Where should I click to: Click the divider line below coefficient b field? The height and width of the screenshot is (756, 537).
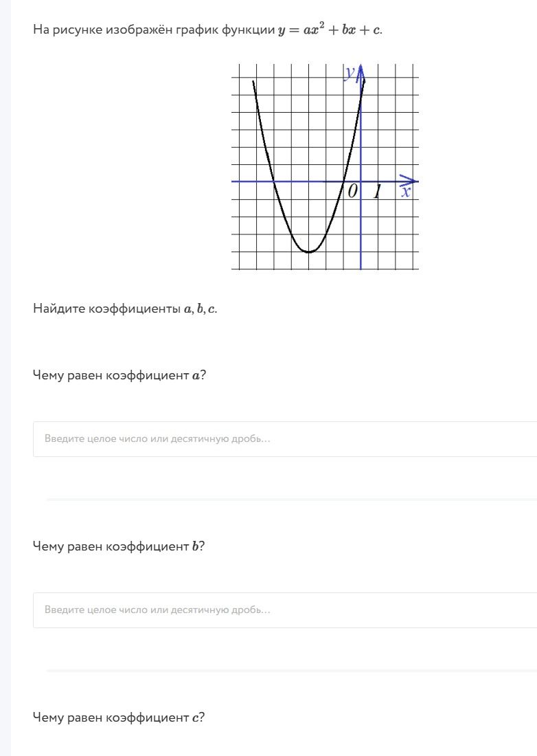(x=292, y=671)
